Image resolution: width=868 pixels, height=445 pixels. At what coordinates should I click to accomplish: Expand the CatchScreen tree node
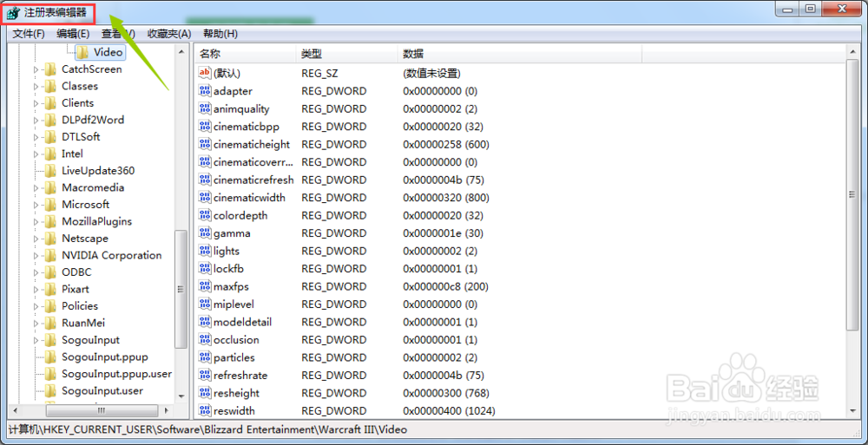36,69
